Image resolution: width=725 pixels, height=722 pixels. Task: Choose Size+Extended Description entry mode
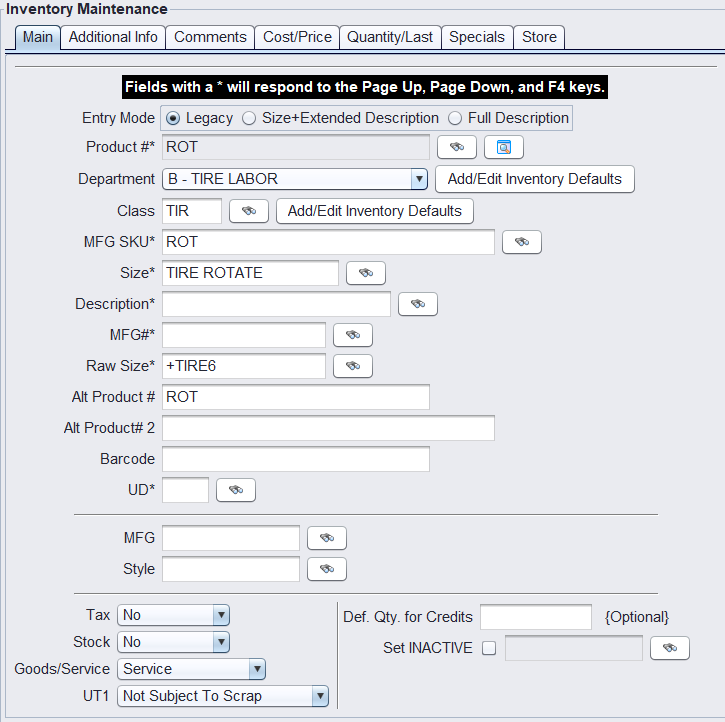(249, 118)
